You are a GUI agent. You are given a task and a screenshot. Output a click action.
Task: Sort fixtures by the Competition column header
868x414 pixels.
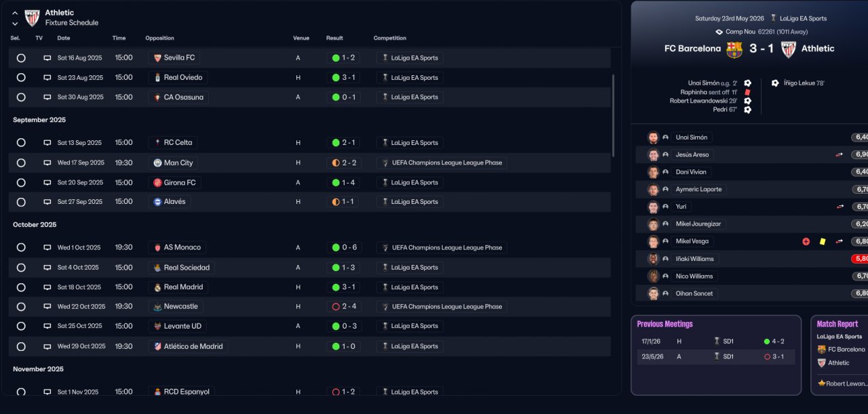tap(390, 39)
